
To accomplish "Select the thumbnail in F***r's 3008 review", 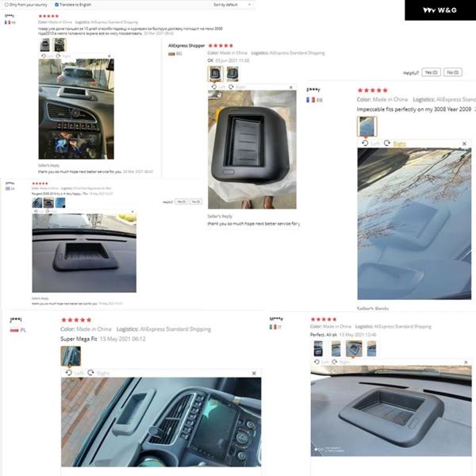I will (x=367, y=126).
